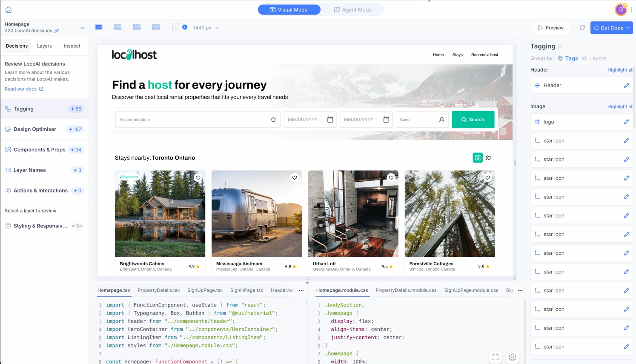This screenshot has height=364, width=636.
Task: Click the Become a host nav link
Action: 484,55
